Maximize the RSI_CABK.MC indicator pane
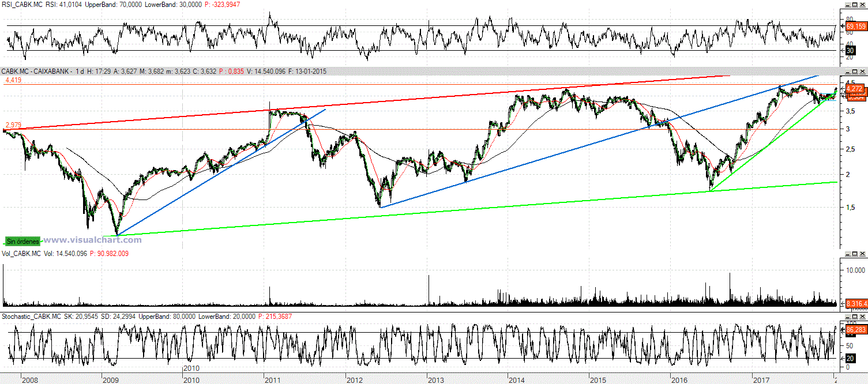 point(854,5)
